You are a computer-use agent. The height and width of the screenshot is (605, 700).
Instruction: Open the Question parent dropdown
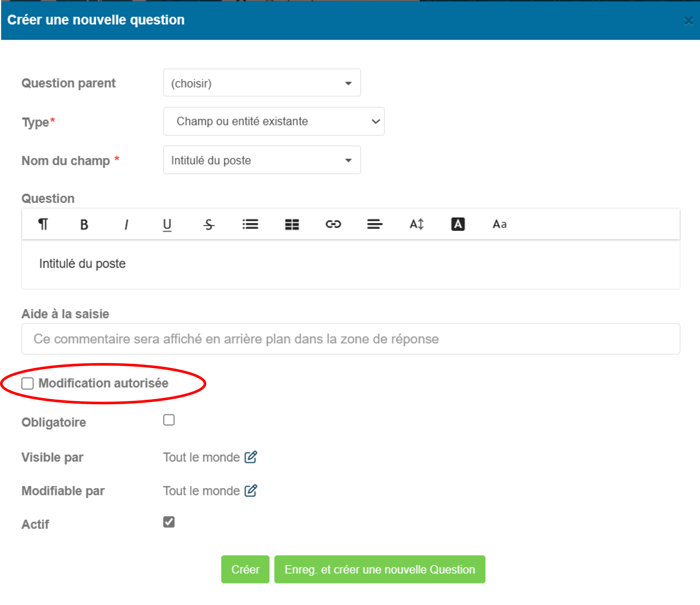tap(262, 83)
